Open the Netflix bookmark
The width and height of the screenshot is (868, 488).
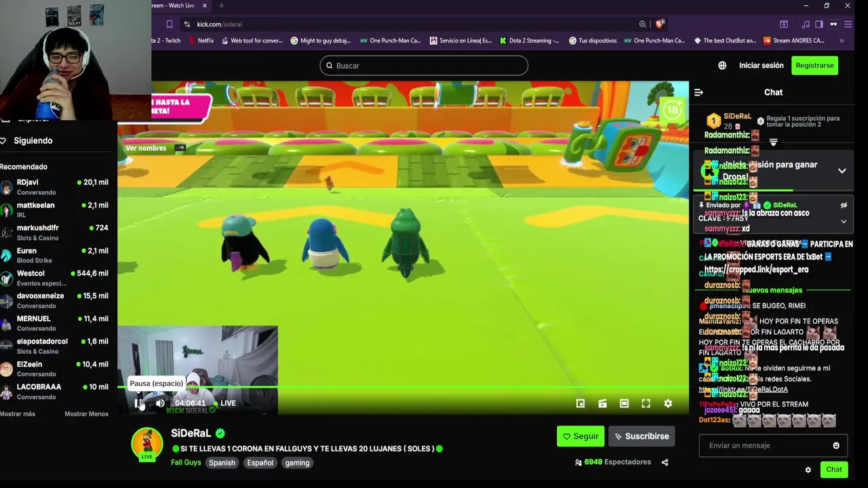200,41
